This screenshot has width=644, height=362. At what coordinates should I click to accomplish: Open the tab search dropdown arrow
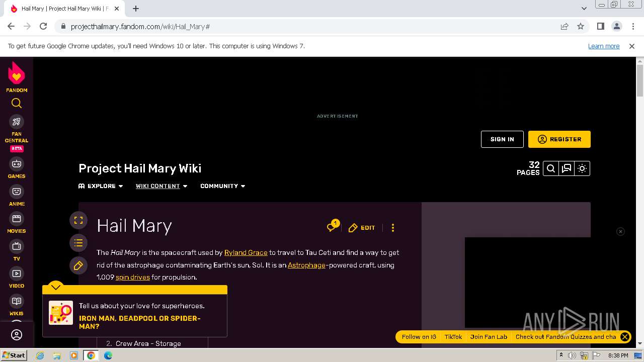(584, 9)
